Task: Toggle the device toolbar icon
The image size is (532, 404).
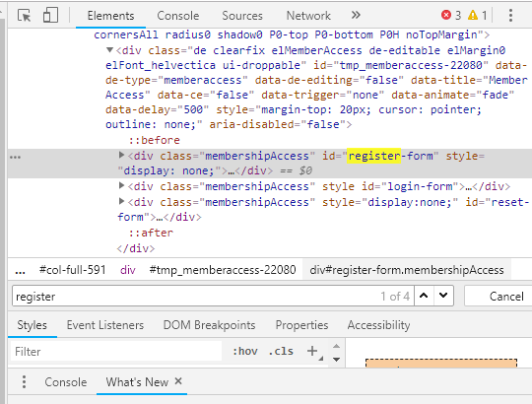Action: point(50,16)
